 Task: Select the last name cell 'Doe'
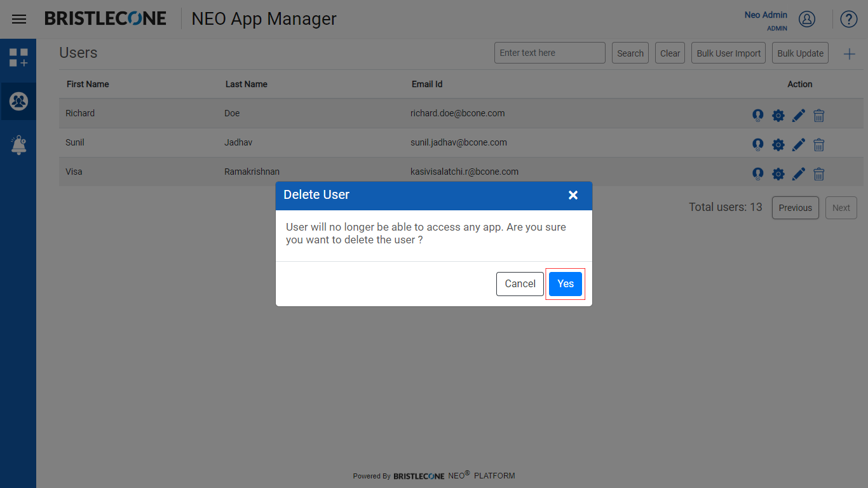tap(232, 113)
